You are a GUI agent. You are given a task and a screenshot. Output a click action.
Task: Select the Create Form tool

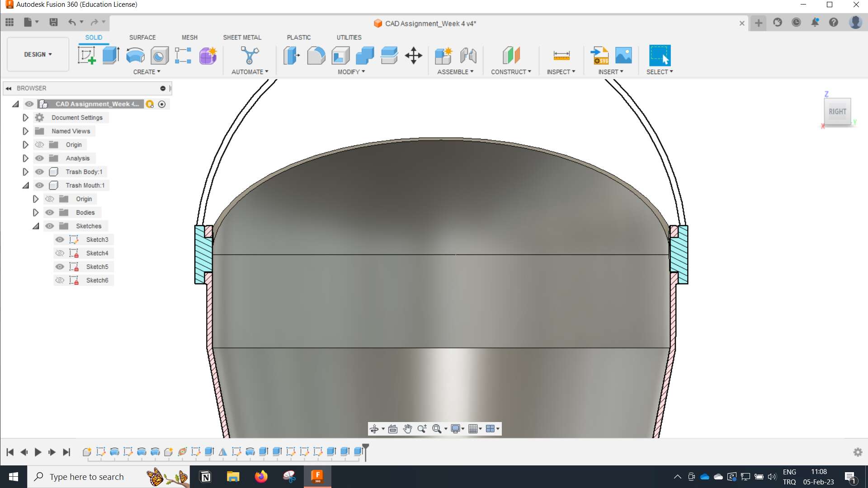click(208, 56)
